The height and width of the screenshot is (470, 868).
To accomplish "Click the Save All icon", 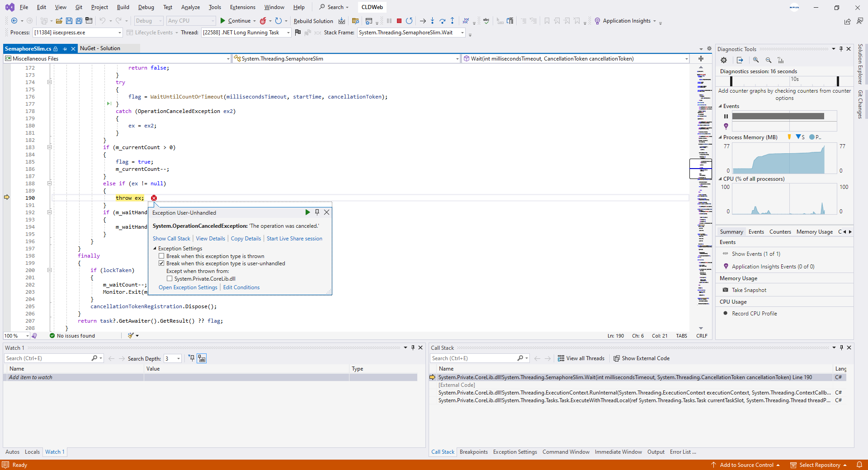I will coord(79,21).
